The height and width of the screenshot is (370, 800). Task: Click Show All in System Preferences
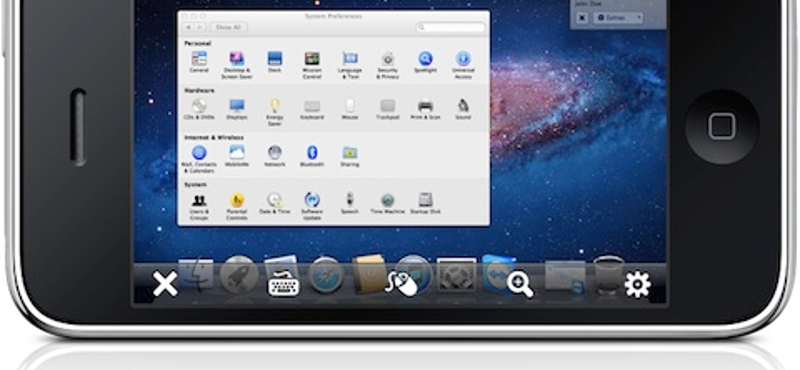click(229, 27)
